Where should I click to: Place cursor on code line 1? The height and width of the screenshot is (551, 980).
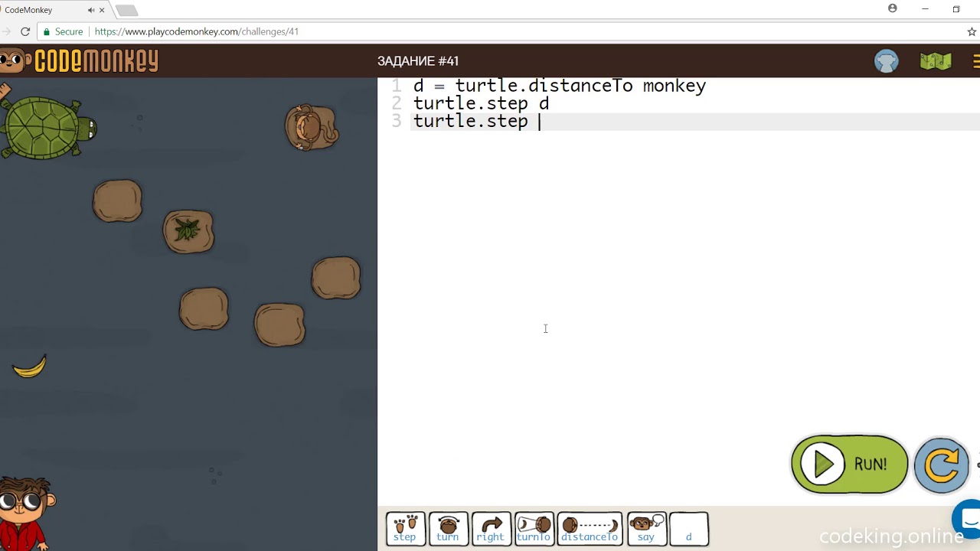click(x=559, y=86)
